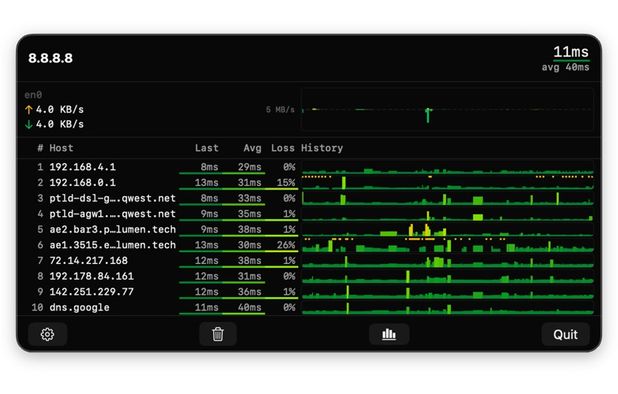Click the 15% loss value for 192.168.0.1

click(x=286, y=183)
